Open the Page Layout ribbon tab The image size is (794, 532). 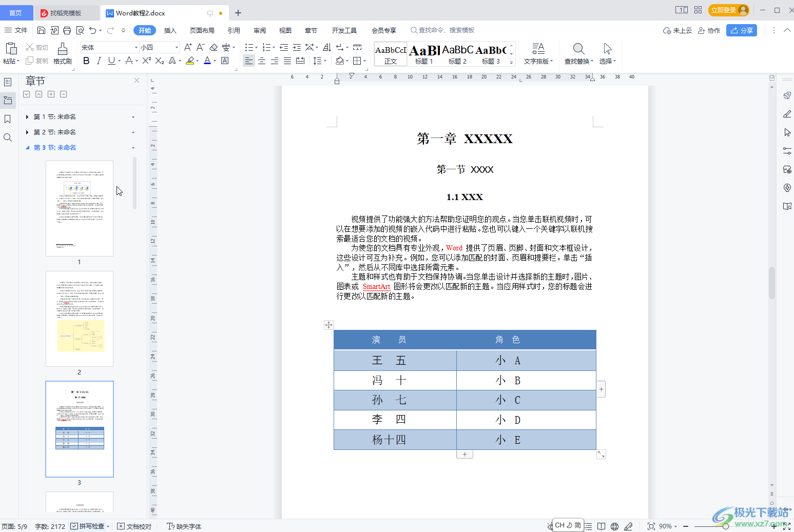tap(202, 30)
